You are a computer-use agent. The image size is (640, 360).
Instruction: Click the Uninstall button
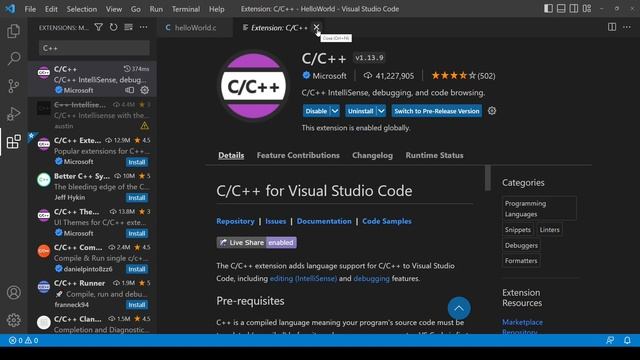pyautogui.click(x=361, y=111)
